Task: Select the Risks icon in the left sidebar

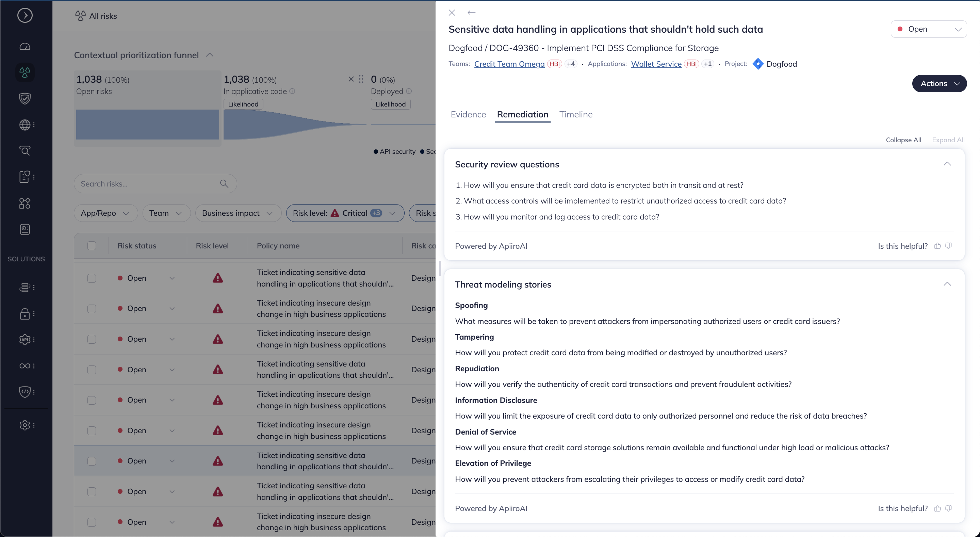Action: tap(24, 72)
